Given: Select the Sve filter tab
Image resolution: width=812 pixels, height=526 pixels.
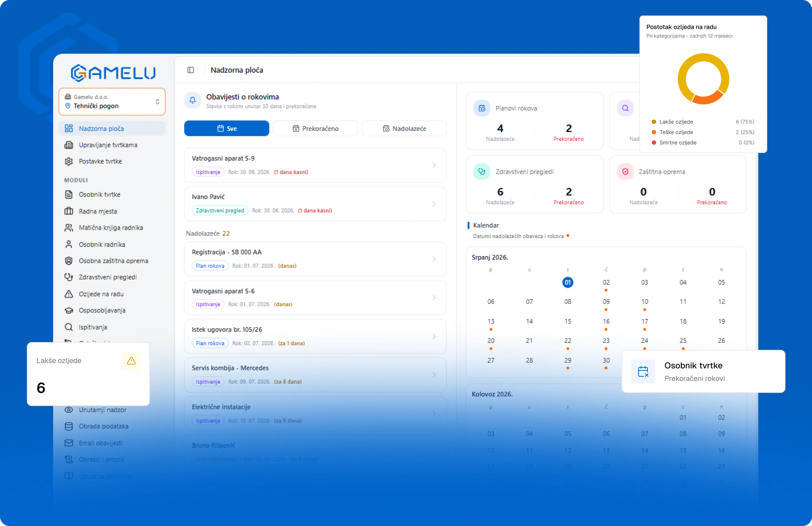Looking at the screenshot, I should 227,128.
